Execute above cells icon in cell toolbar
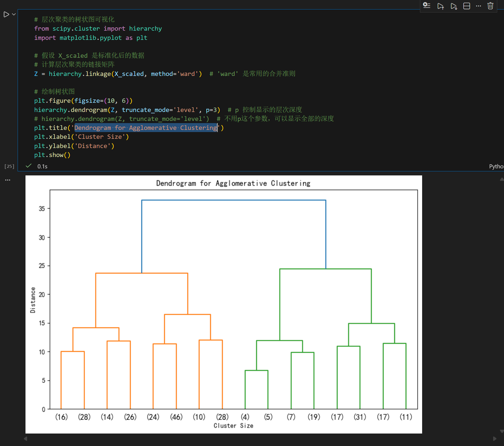This screenshot has width=504, height=446. click(x=441, y=6)
